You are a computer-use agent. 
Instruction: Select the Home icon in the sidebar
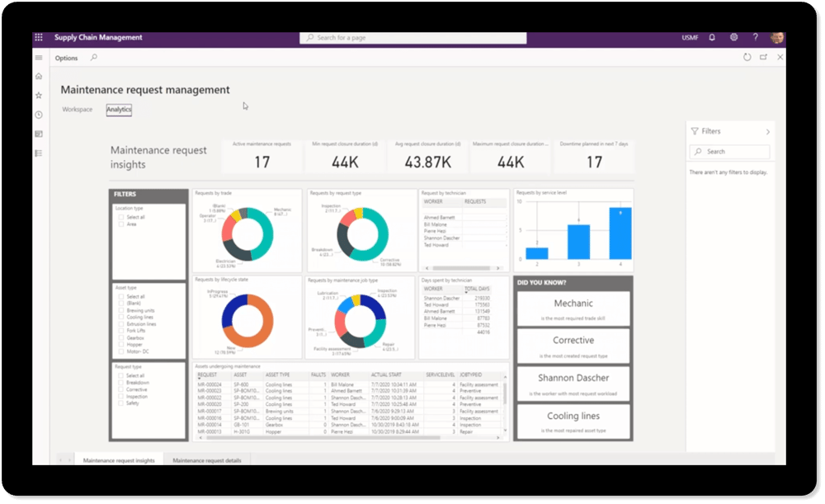37,75
